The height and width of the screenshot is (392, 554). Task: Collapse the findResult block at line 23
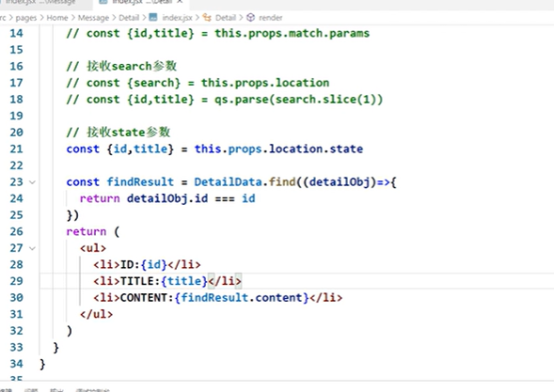point(32,182)
